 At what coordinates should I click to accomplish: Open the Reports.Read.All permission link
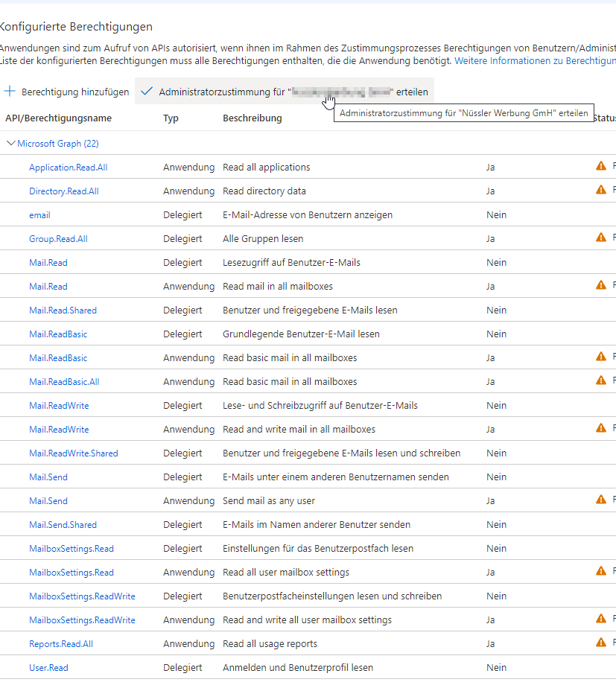click(x=60, y=644)
